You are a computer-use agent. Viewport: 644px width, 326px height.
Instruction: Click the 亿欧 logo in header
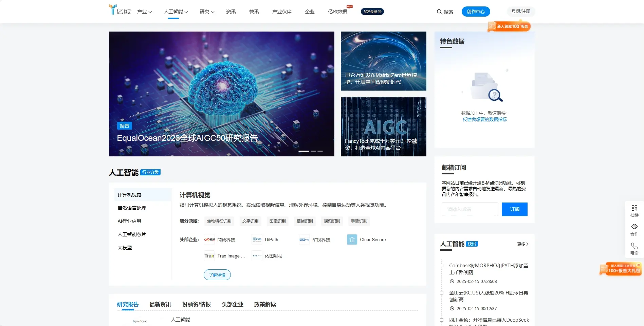coord(120,10)
